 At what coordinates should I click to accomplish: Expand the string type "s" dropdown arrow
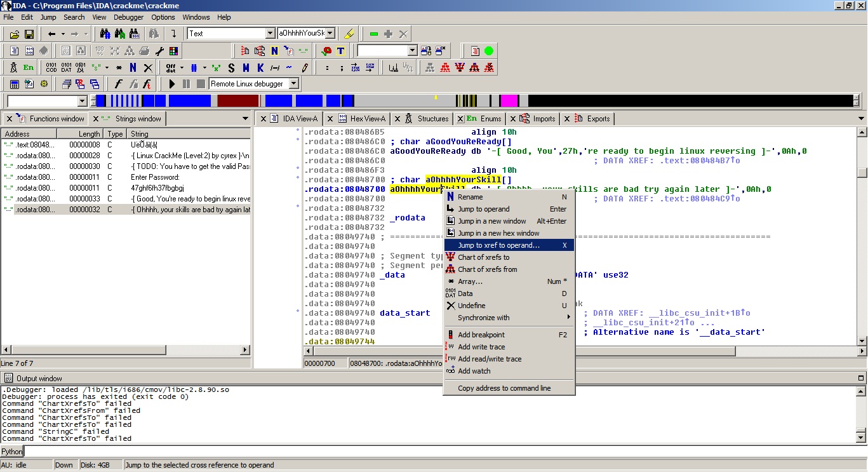coord(107,67)
